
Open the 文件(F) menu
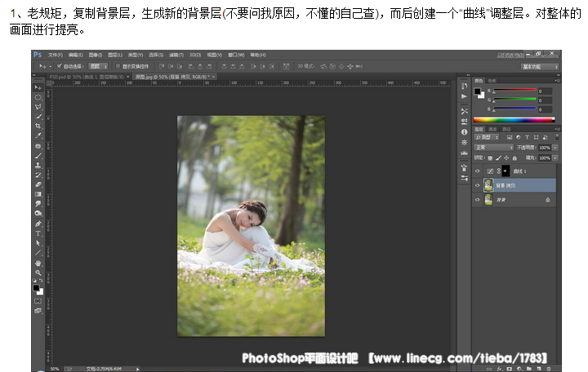click(x=56, y=55)
